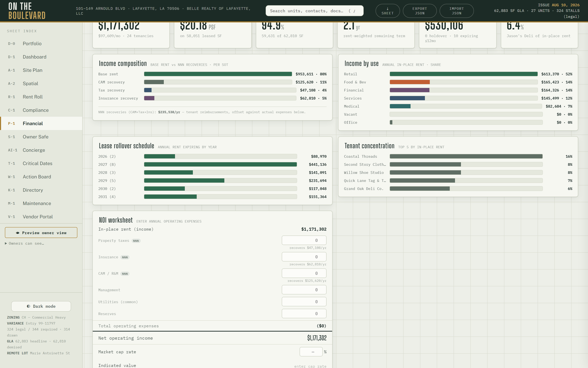Screen dimensions: 588x368
Task: Click the "$125,620 · 11%" CAM recovery value
Action: click(311, 82)
